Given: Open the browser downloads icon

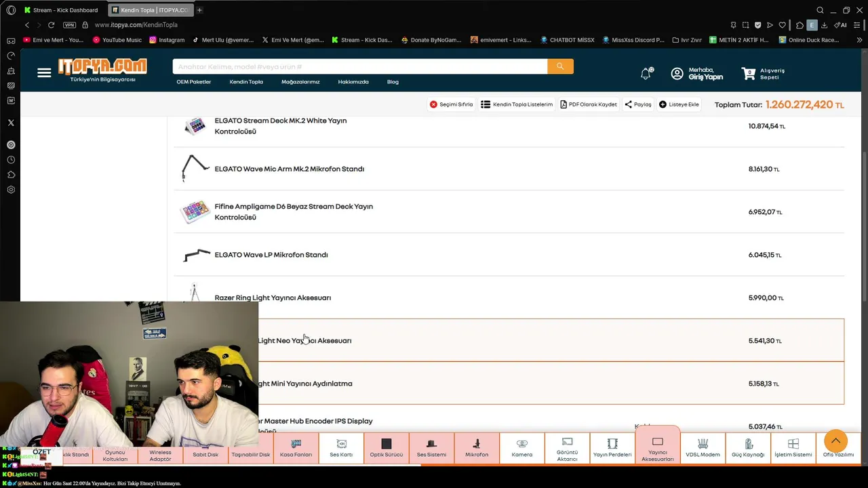Looking at the screenshot, I should 824,25.
